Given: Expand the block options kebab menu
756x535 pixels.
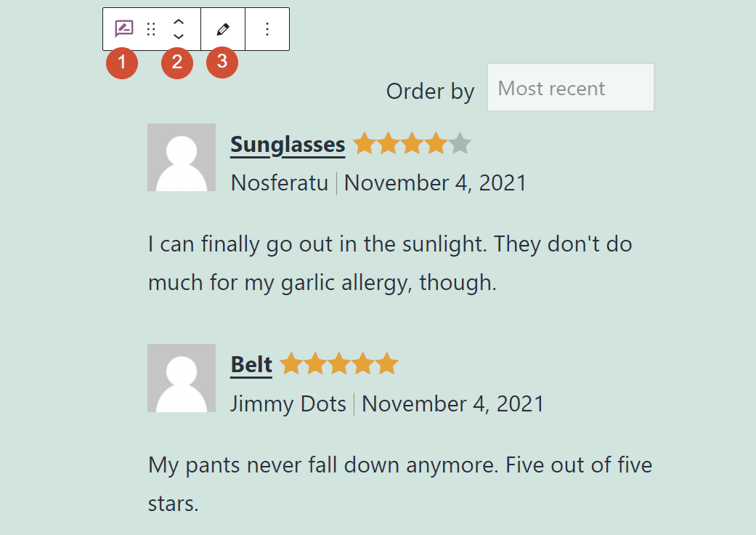Looking at the screenshot, I should point(267,28).
